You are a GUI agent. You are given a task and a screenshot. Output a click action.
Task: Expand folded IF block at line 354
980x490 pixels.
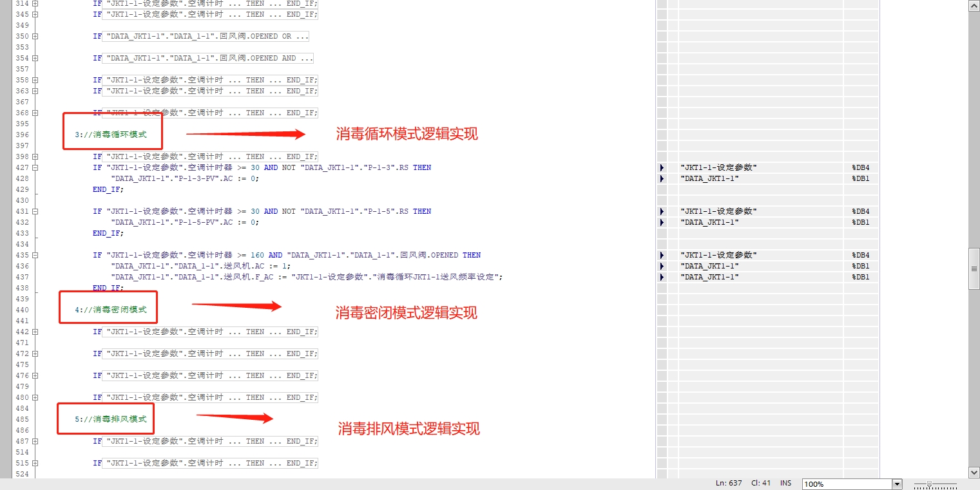[x=35, y=58]
